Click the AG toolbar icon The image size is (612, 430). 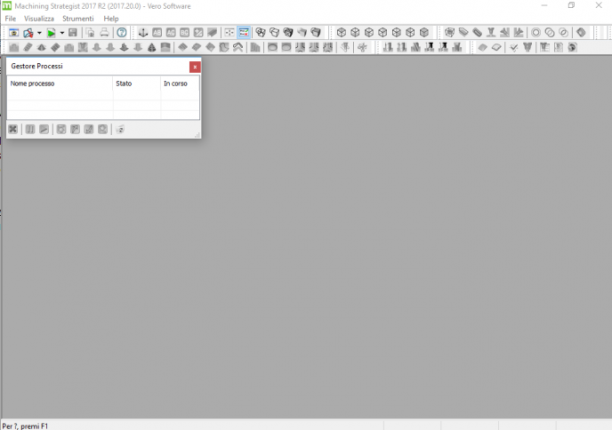pyautogui.click(x=171, y=32)
